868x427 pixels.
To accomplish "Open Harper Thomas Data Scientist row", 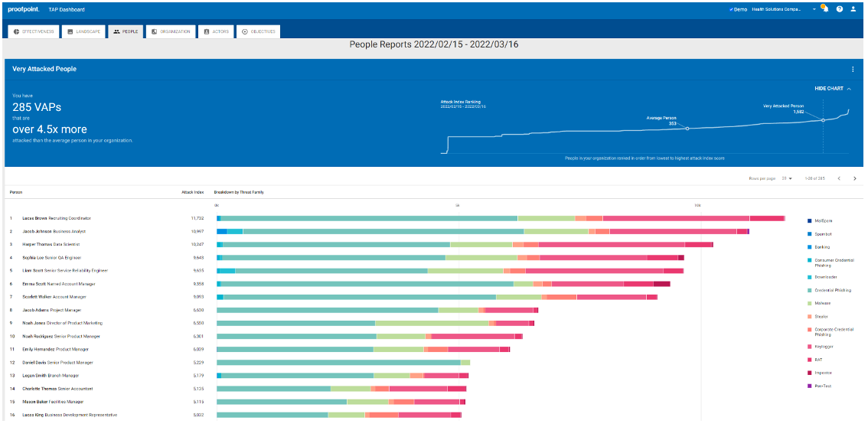I will pyautogui.click(x=51, y=244).
